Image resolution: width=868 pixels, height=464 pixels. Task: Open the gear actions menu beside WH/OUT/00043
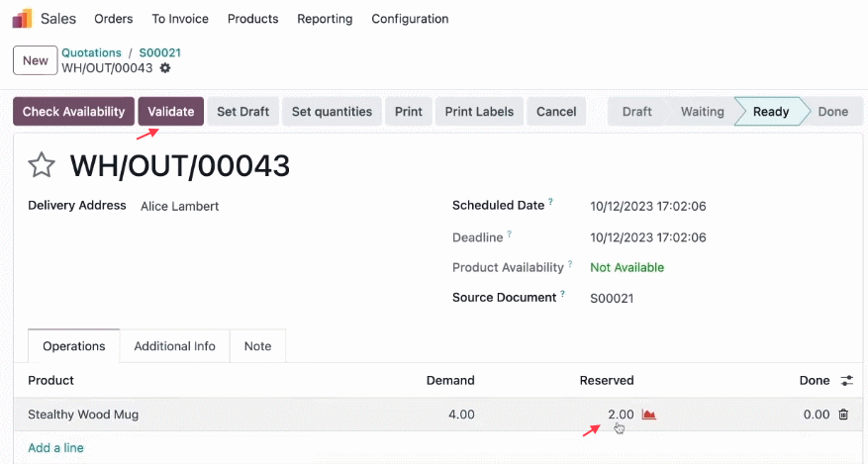[165, 68]
